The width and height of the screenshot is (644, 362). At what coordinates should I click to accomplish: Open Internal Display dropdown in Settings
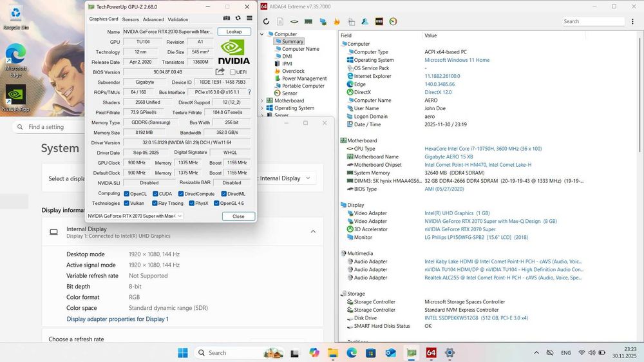pyautogui.click(x=285, y=178)
